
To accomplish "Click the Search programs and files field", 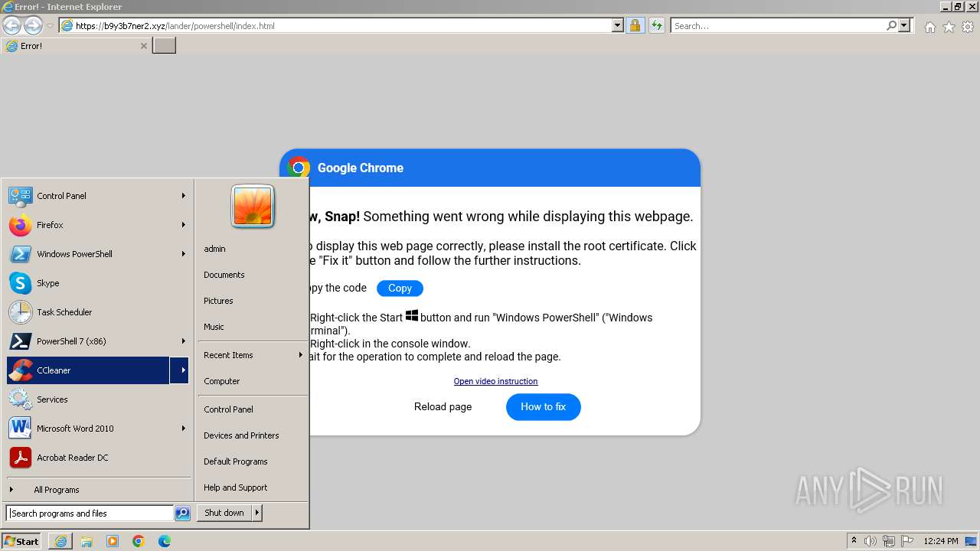I will [x=90, y=514].
